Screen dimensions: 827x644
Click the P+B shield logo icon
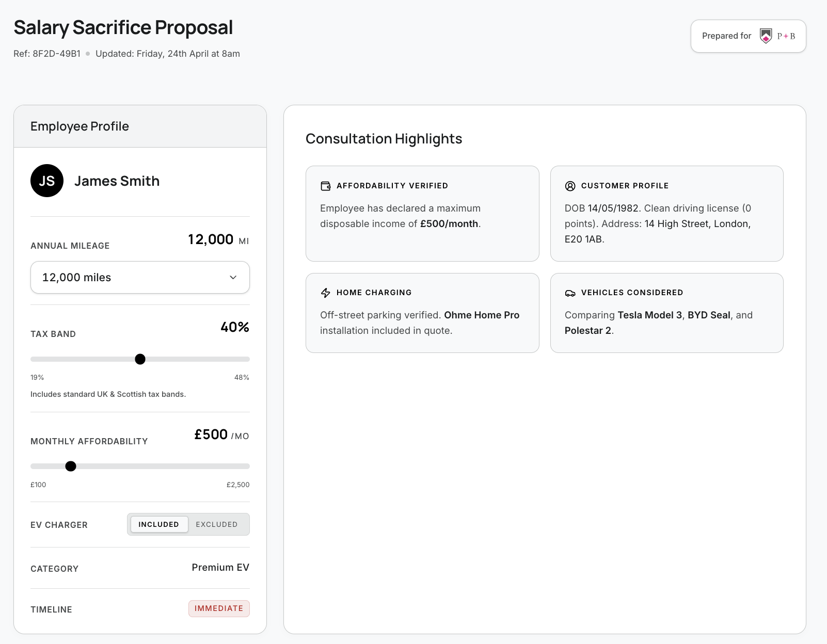pos(766,36)
